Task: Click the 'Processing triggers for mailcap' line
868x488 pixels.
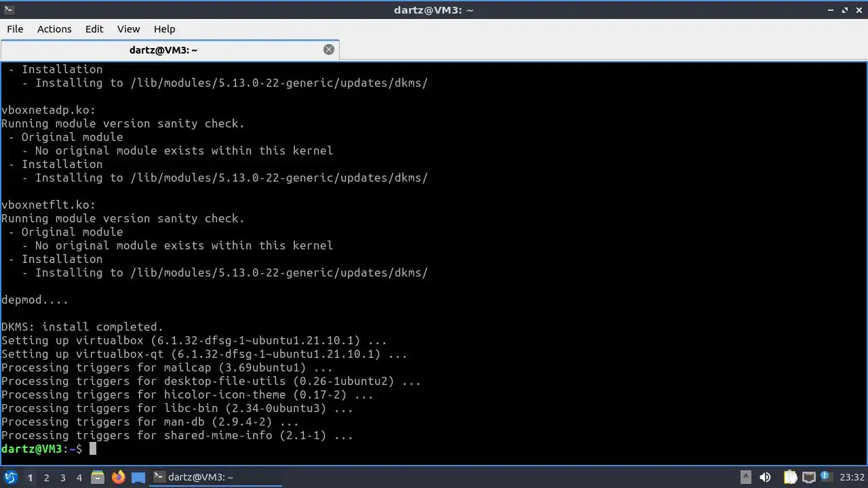Action: tap(167, 367)
